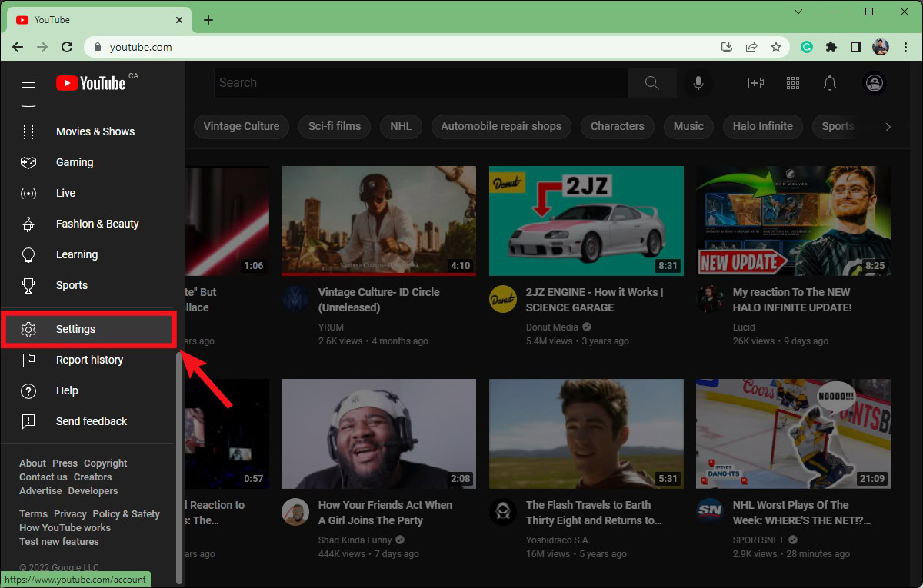Select the Sci-fi films chip

click(335, 126)
